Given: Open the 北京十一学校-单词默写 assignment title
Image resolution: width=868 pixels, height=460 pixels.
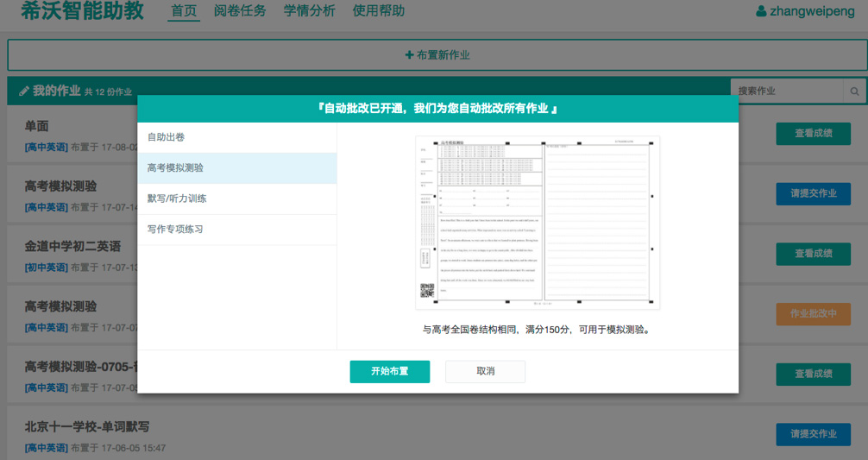Looking at the screenshot, I should coord(88,427).
